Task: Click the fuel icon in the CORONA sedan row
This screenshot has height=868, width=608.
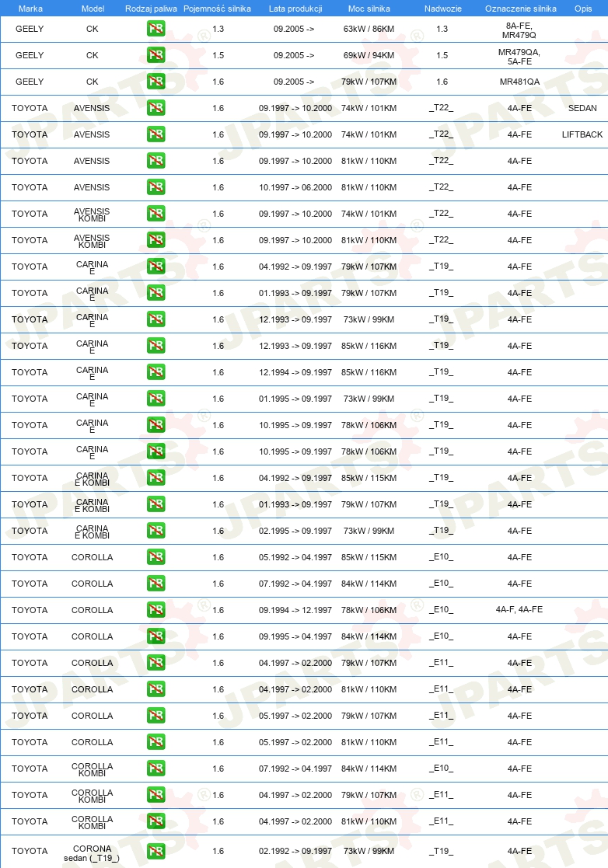Action: coord(156,852)
